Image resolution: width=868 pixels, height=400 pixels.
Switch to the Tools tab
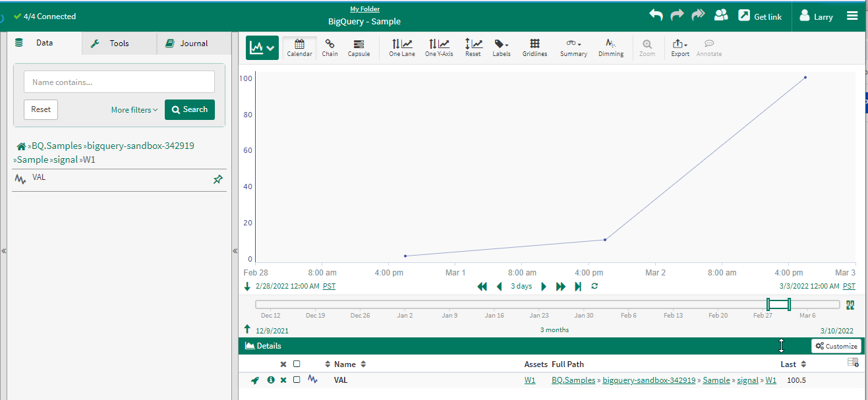click(119, 43)
